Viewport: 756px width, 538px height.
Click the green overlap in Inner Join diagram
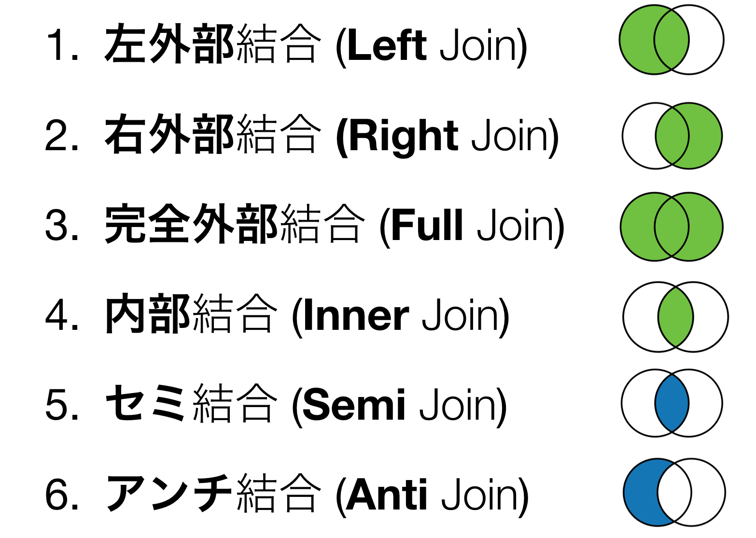(x=675, y=317)
